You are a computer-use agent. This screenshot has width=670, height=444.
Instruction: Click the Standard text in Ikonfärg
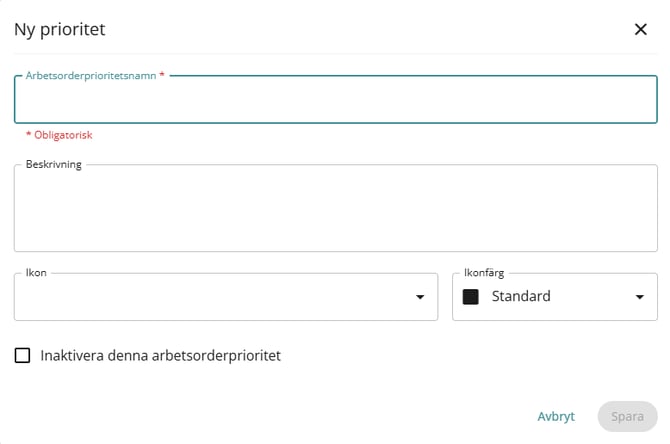(x=521, y=296)
